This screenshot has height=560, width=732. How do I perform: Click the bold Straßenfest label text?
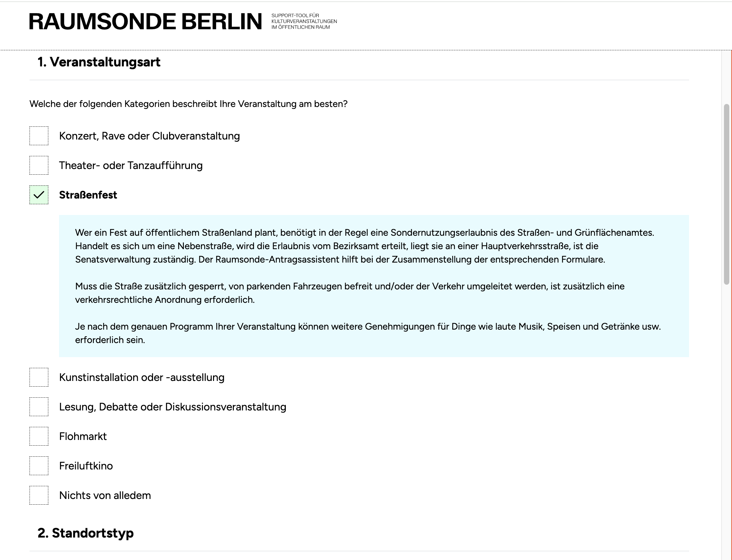click(88, 195)
